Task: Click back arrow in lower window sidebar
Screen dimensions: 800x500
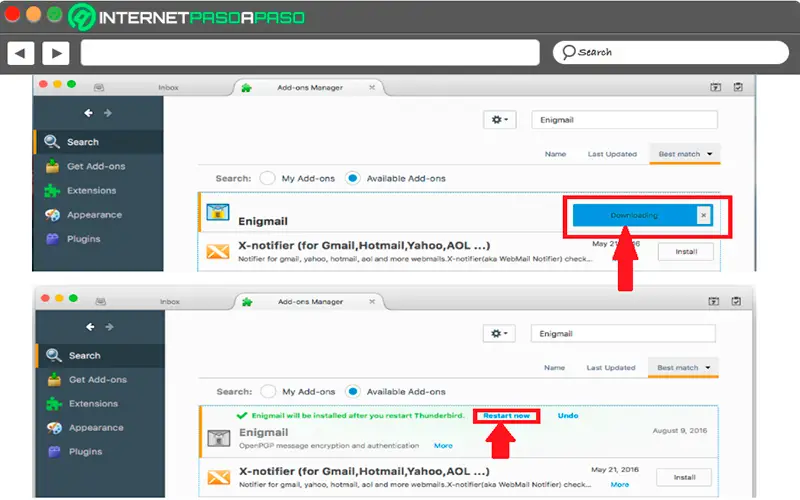Action: pyautogui.click(x=90, y=327)
